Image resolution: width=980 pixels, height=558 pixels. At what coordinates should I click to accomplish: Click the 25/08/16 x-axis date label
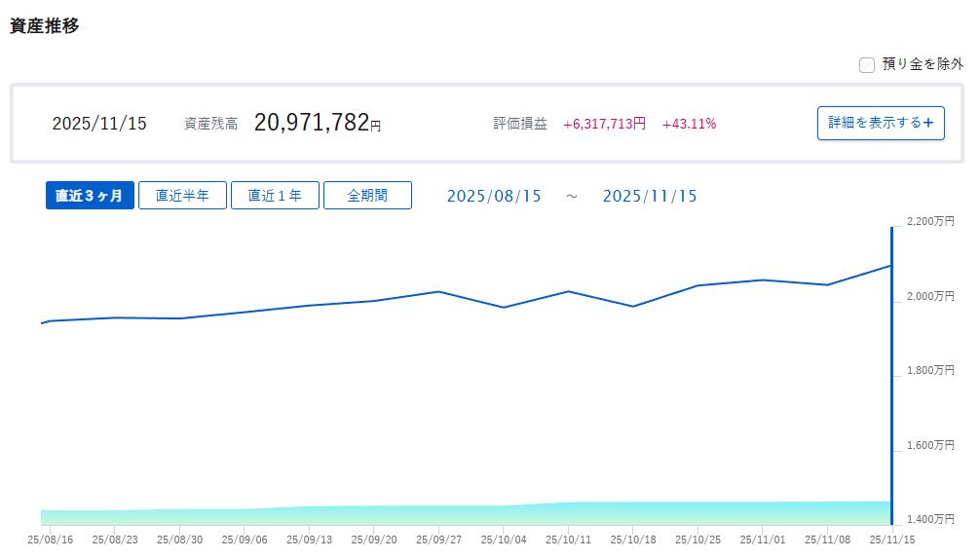click(x=50, y=538)
